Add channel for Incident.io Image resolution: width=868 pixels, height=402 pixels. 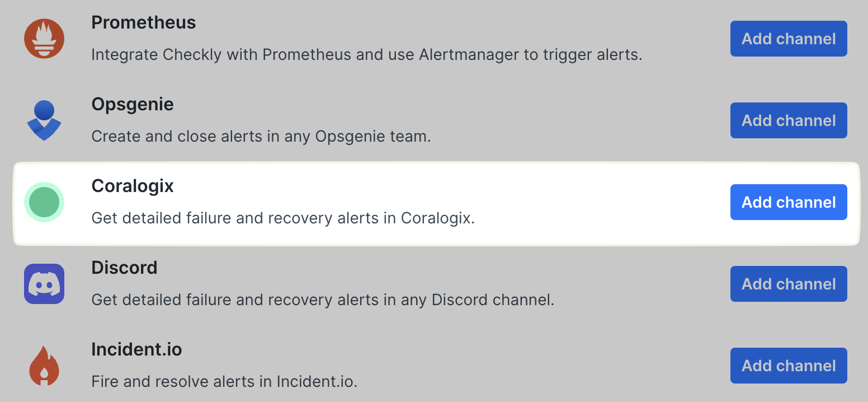point(788,365)
